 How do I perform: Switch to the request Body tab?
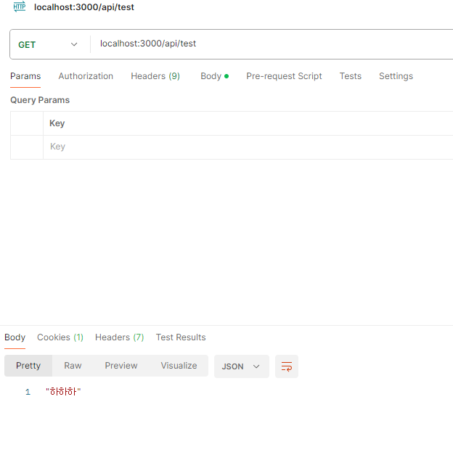coord(214,76)
